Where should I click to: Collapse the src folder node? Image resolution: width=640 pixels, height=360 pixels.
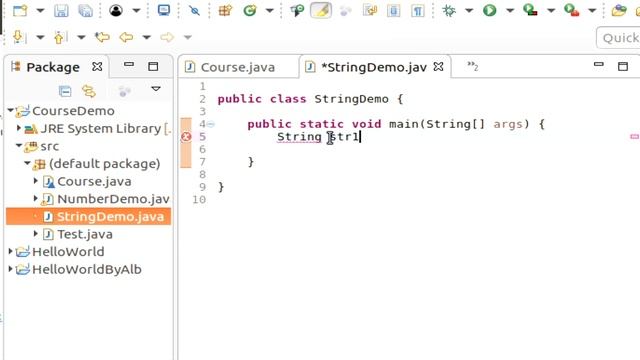(x=19, y=146)
